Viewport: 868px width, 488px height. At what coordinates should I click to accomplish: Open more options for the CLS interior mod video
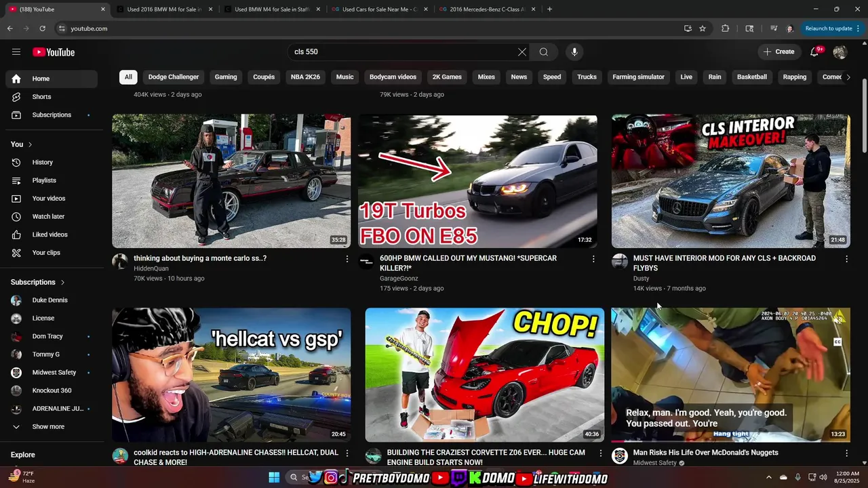[x=846, y=259]
